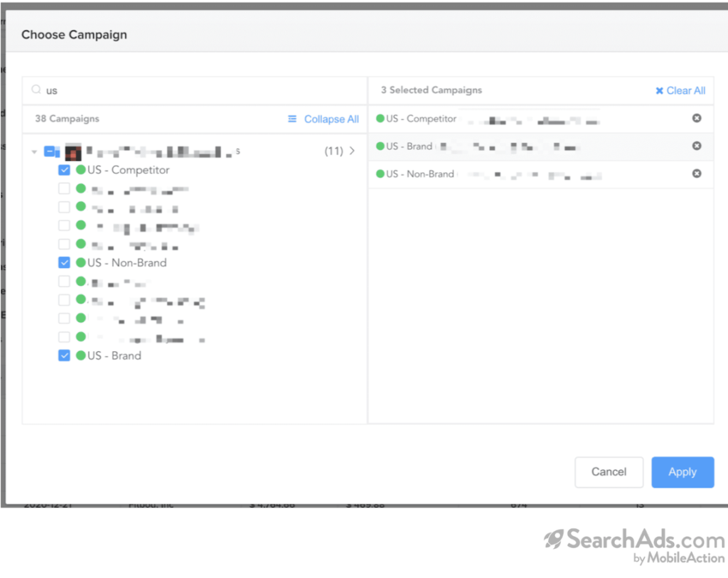The width and height of the screenshot is (728, 578).
Task: Click the Collapse All link
Action: (331, 119)
